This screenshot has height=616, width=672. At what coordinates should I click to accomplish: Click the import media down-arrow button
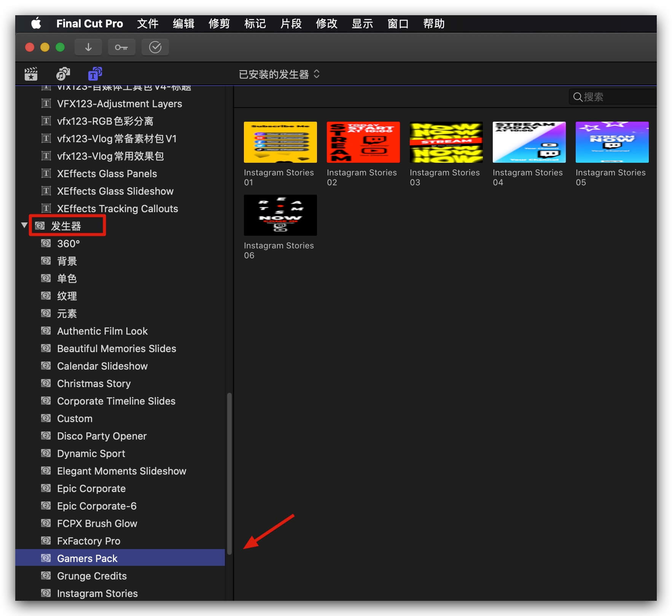click(x=88, y=47)
